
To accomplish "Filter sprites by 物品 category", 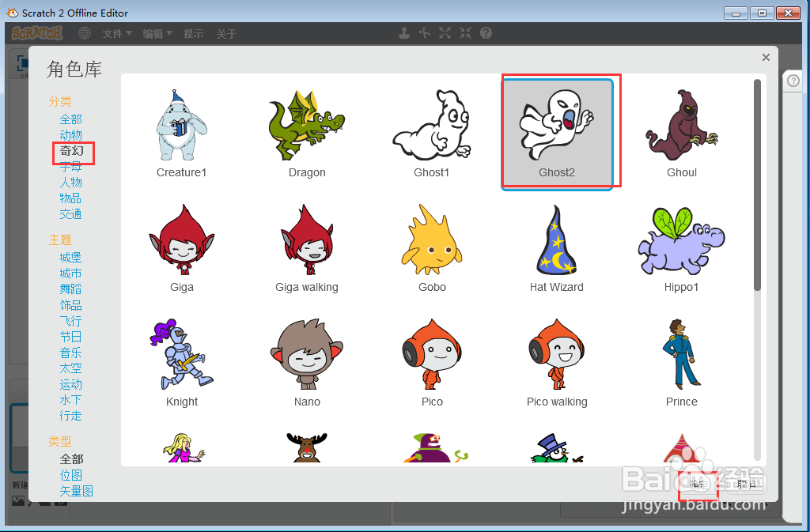I will pyautogui.click(x=70, y=198).
